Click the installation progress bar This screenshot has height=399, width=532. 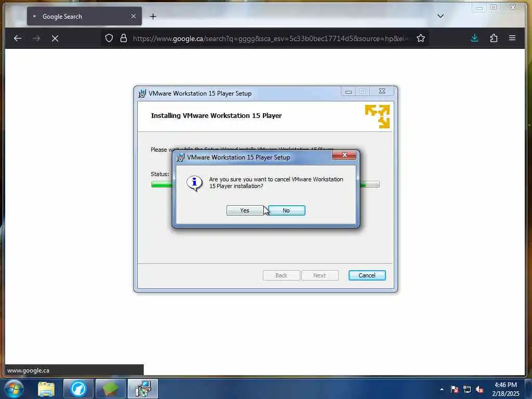pyautogui.click(x=265, y=184)
